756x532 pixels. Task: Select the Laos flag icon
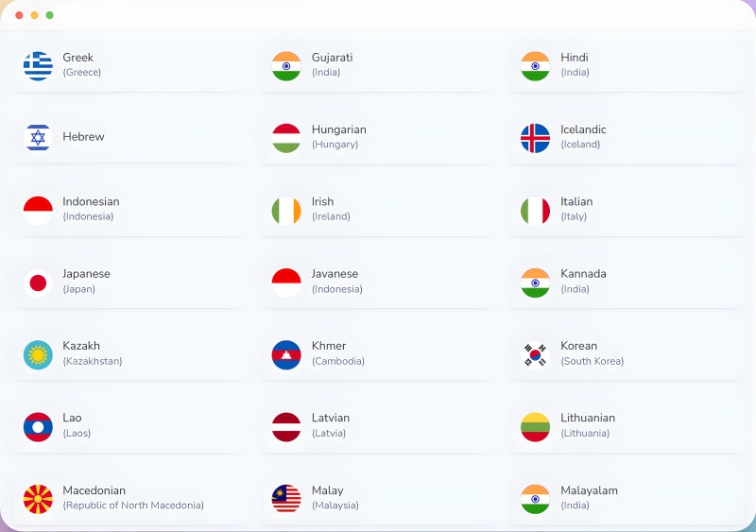pyautogui.click(x=38, y=427)
